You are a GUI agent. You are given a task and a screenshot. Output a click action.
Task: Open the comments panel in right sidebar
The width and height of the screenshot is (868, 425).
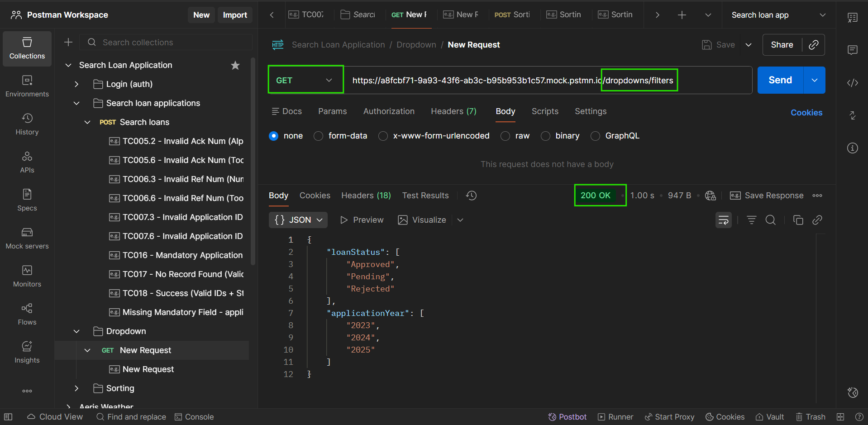(853, 50)
